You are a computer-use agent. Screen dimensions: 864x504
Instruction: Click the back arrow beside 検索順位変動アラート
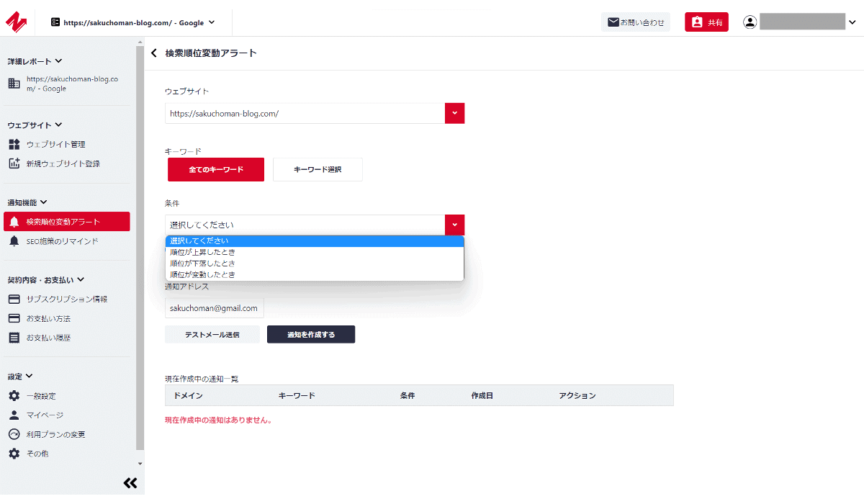coord(153,53)
